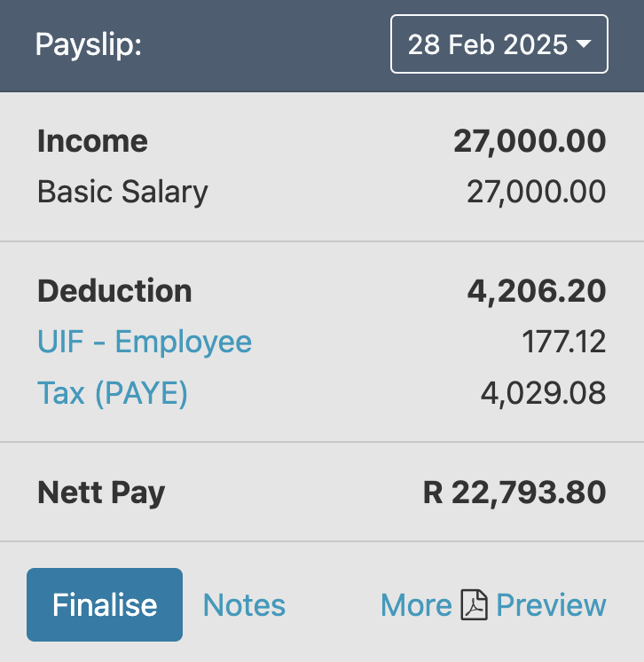Open the Notes link
This screenshot has width=644, height=662.
[x=244, y=605]
